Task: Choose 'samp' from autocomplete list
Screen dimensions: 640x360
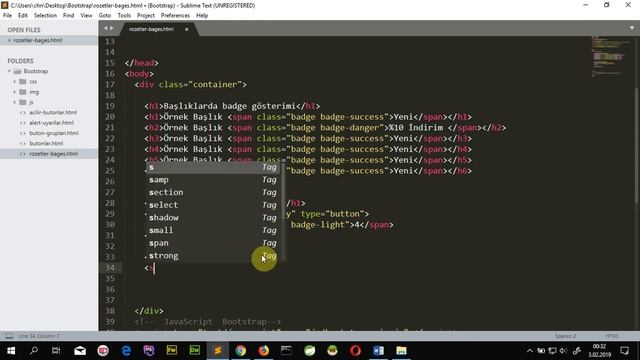Action: tap(213, 180)
